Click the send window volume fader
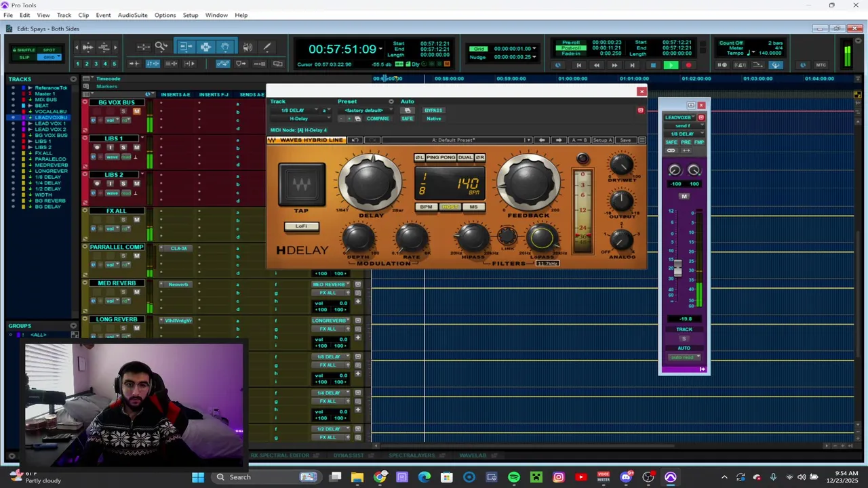 pyautogui.click(x=677, y=267)
